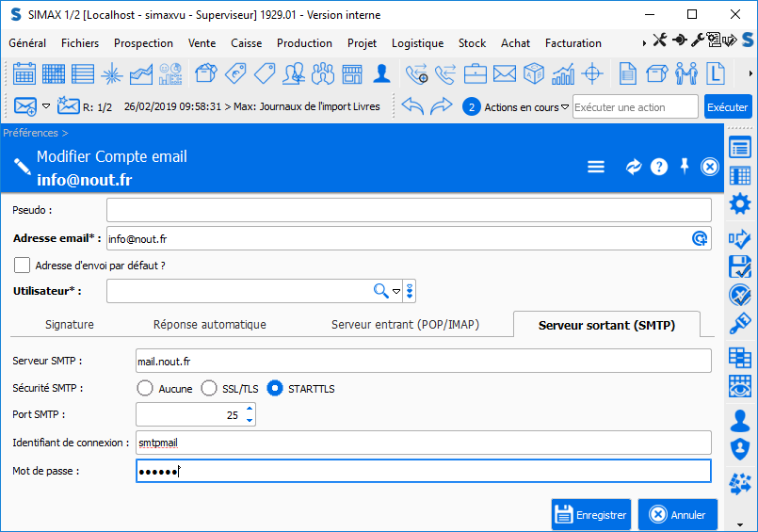Select the SSL/TLS security option

(210, 388)
